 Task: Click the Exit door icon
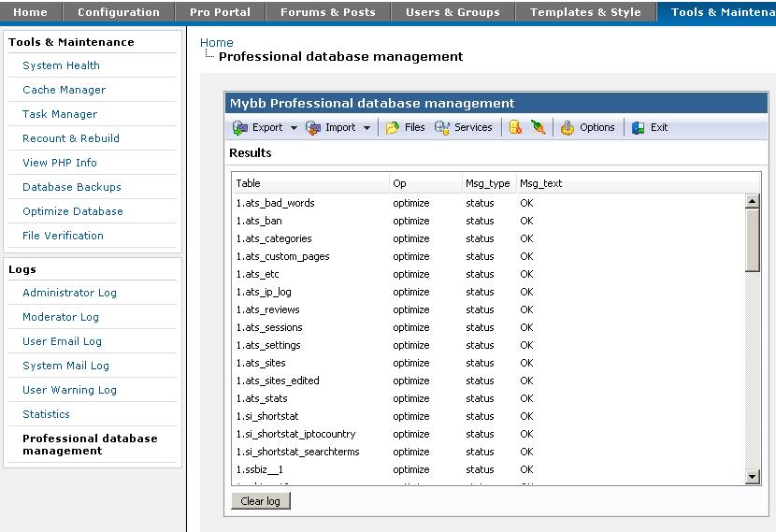tap(639, 128)
